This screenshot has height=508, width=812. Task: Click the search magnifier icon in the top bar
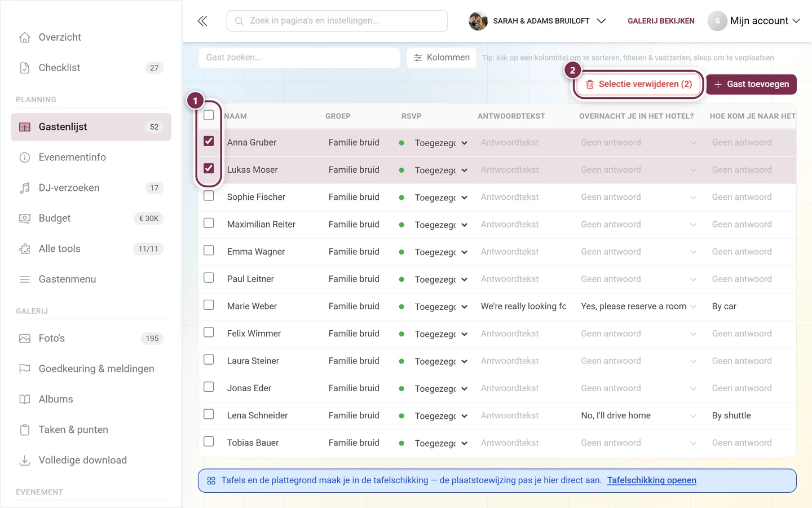[239, 21]
